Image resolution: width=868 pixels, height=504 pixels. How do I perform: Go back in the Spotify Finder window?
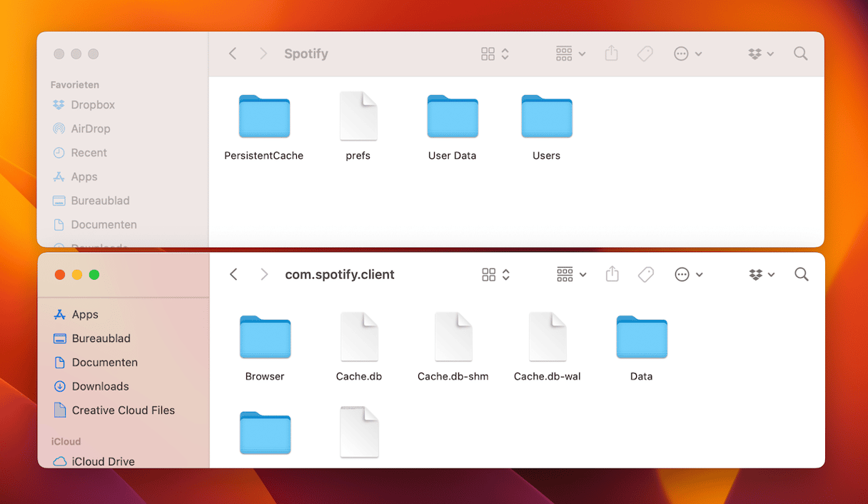pyautogui.click(x=233, y=54)
